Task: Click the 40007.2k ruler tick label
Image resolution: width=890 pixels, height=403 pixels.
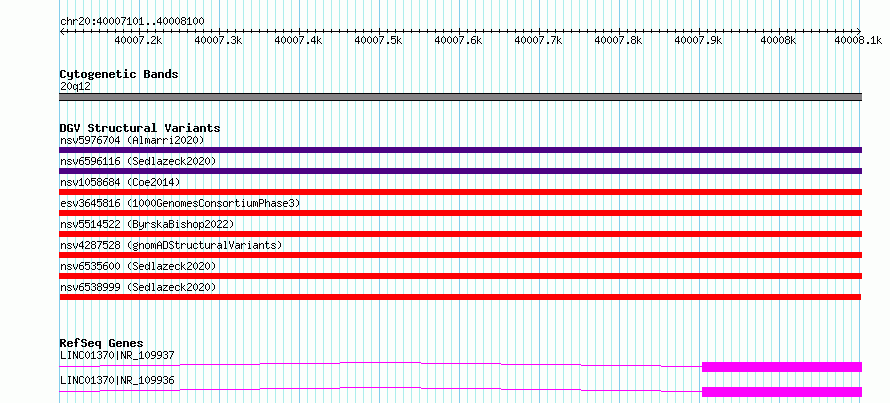Action: click(138, 40)
